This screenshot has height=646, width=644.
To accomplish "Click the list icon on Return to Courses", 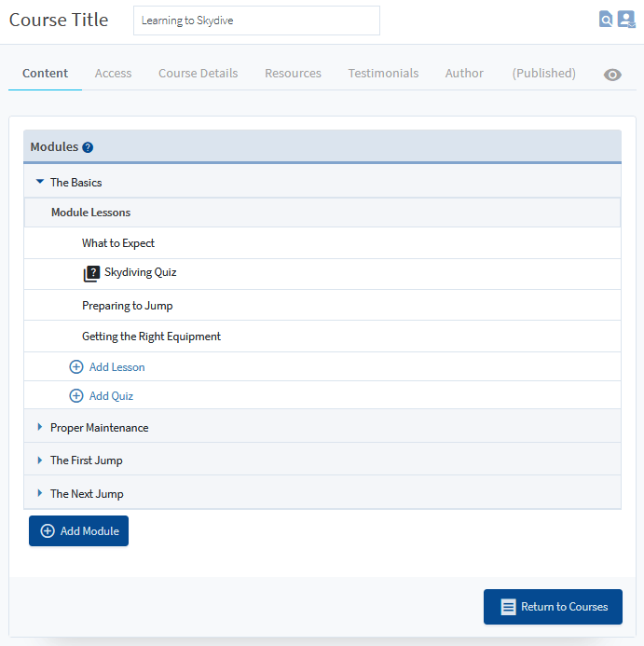I will pyautogui.click(x=508, y=607).
